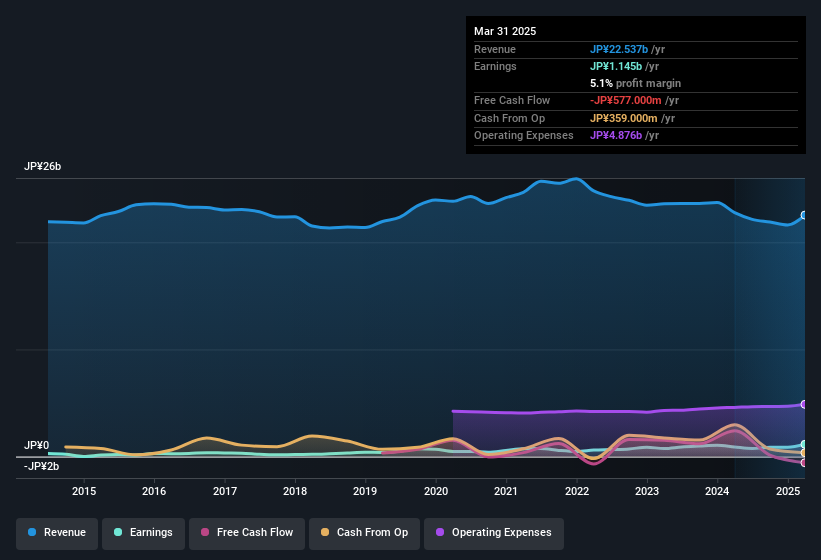Viewport: 821px width, 560px height.
Task: Click the 2016 x-axis label
Action: point(154,491)
